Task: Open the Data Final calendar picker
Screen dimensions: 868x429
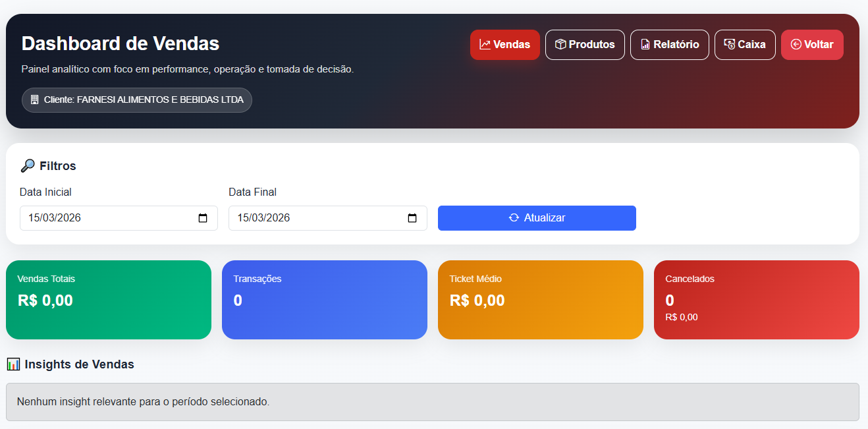Action: click(x=414, y=217)
